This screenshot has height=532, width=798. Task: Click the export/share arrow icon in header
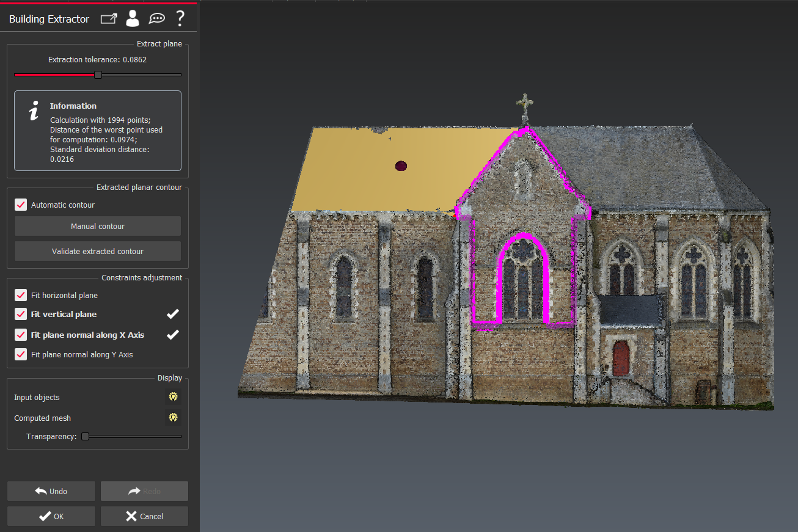109,19
